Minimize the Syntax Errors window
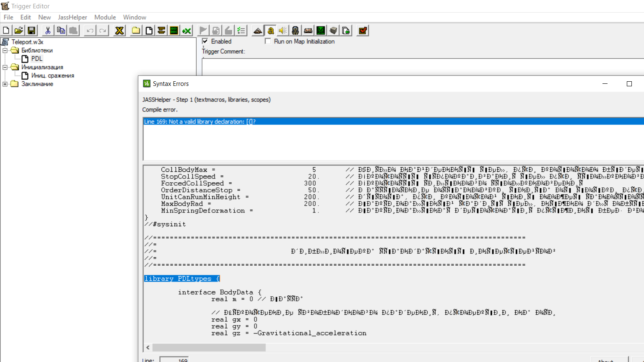 (x=605, y=84)
